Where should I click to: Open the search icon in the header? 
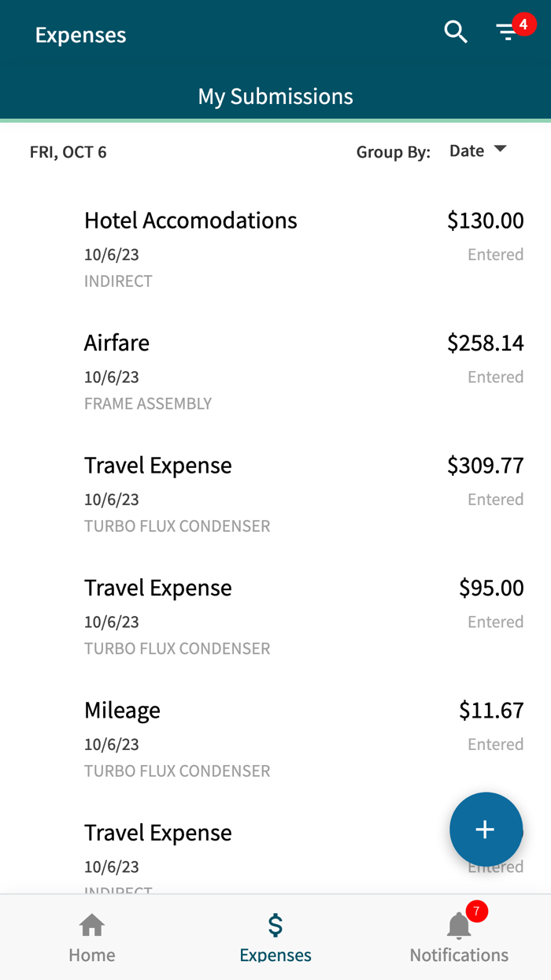click(x=455, y=33)
